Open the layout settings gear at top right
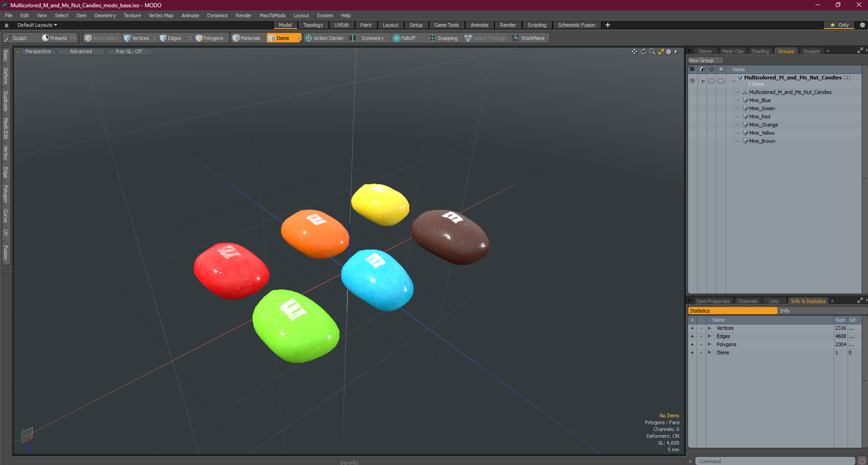868x465 pixels. click(863, 25)
